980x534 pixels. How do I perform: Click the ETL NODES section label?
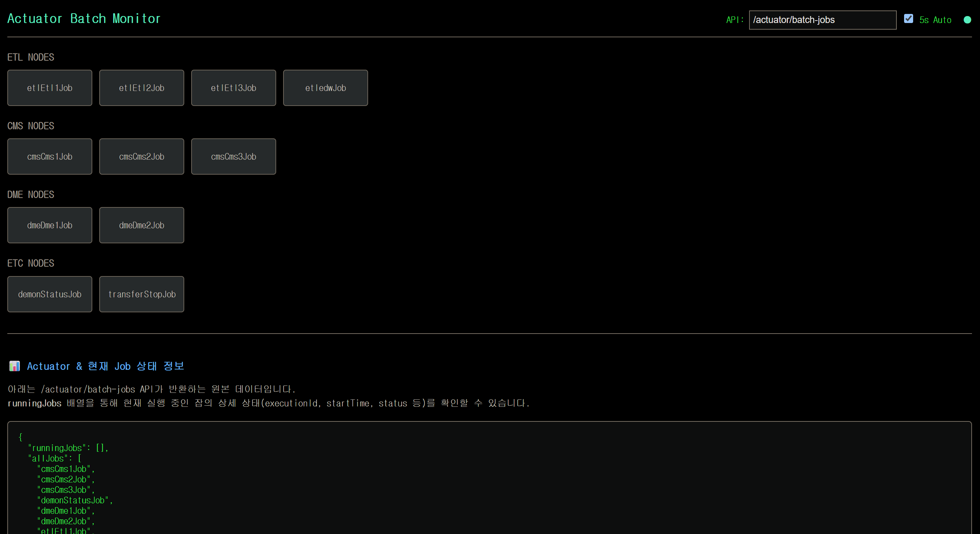[31, 57]
